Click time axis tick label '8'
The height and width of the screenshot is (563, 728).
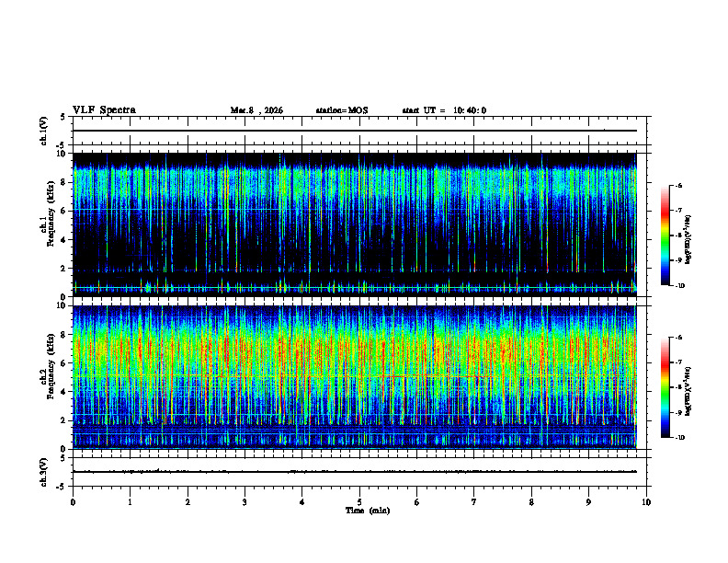531,502
